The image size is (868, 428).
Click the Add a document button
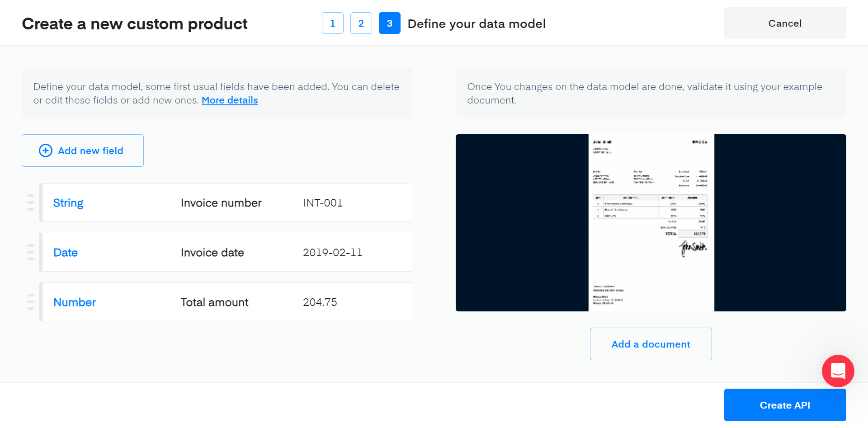tap(651, 344)
